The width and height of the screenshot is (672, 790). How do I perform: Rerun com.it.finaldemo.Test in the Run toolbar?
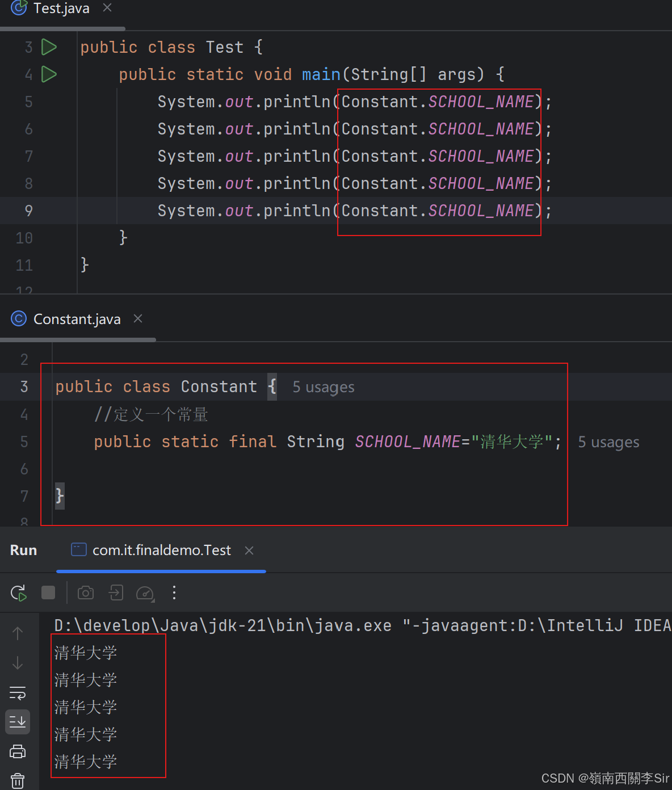19,592
